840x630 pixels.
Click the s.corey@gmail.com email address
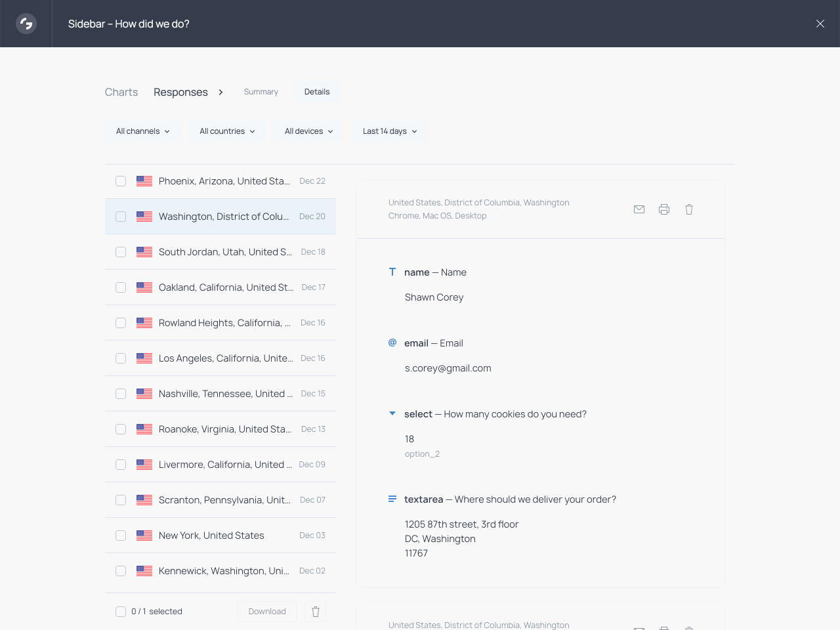[448, 368]
